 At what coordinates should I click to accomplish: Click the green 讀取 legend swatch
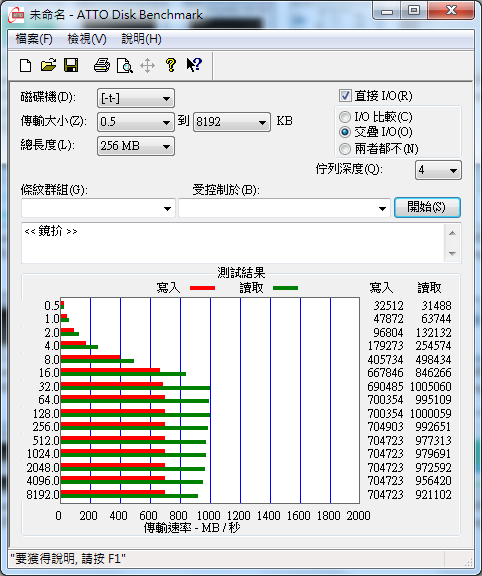tap(285, 288)
